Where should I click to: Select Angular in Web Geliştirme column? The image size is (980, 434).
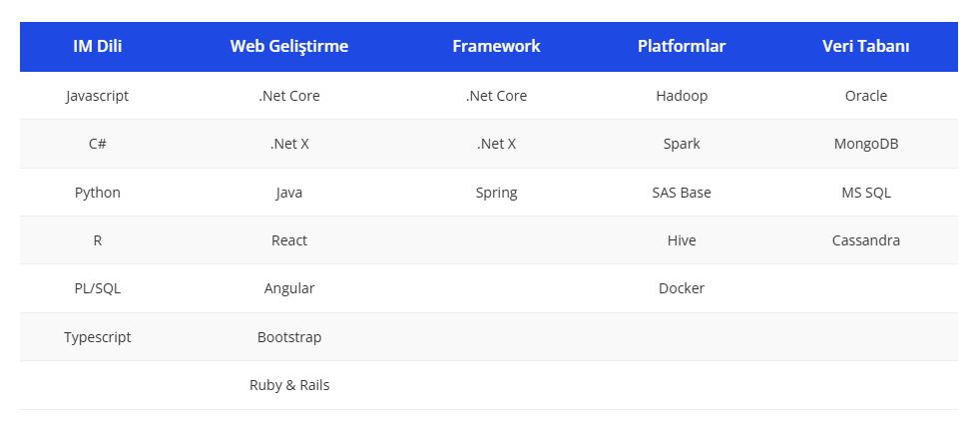click(289, 288)
